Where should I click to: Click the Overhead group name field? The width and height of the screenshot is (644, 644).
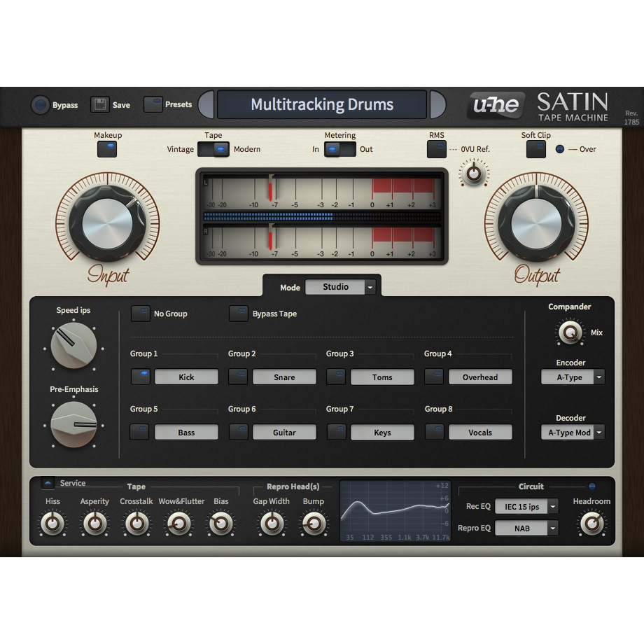pos(480,377)
